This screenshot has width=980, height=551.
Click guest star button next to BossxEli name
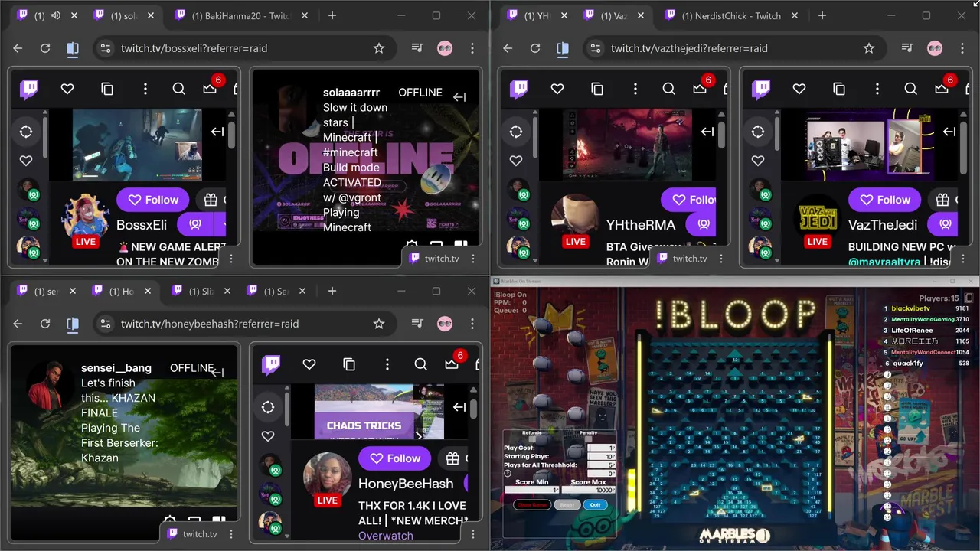pos(194,225)
